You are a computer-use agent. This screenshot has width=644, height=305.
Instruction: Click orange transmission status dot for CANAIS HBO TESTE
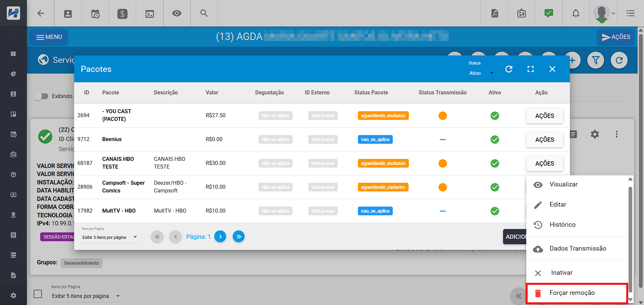click(443, 163)
